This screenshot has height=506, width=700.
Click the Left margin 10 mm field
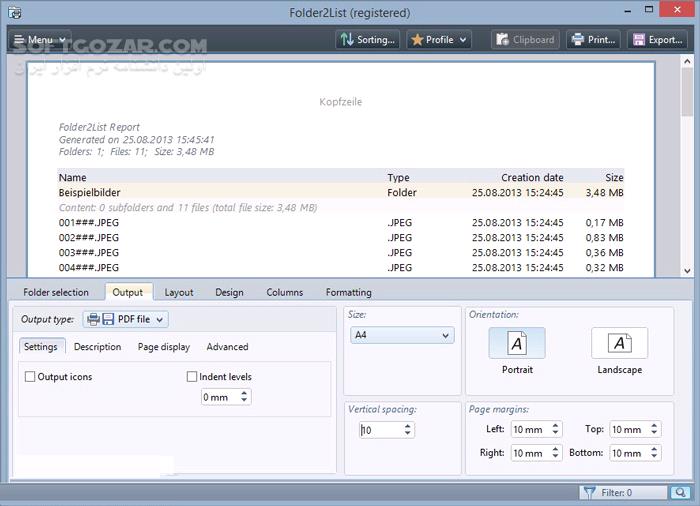coord(531,429)
